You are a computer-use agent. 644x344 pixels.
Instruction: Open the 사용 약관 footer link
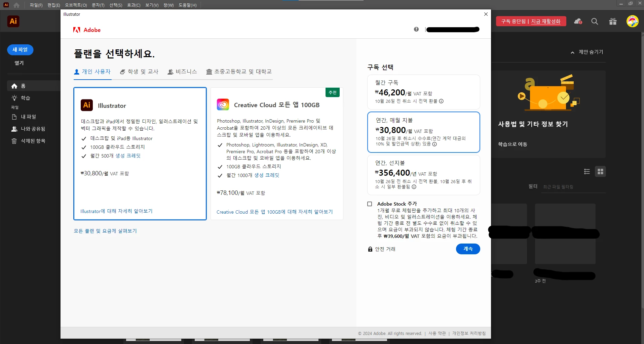coord(437,333)
